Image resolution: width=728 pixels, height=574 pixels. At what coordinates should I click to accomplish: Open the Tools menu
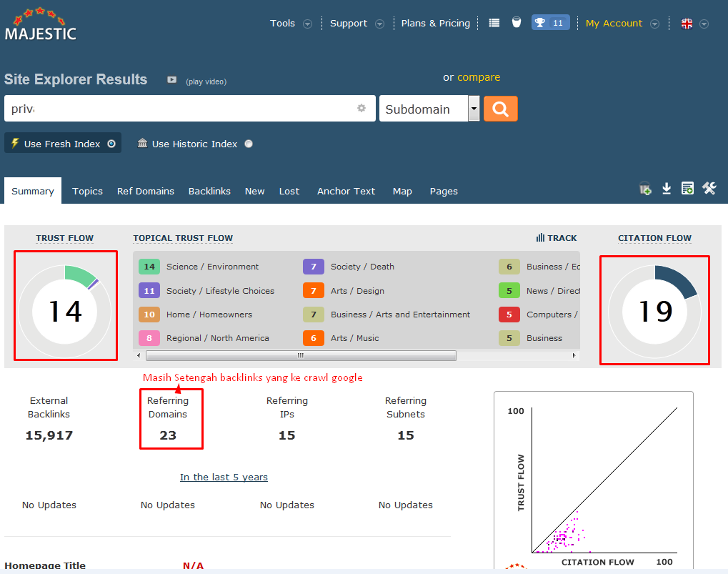click(283, 23)
